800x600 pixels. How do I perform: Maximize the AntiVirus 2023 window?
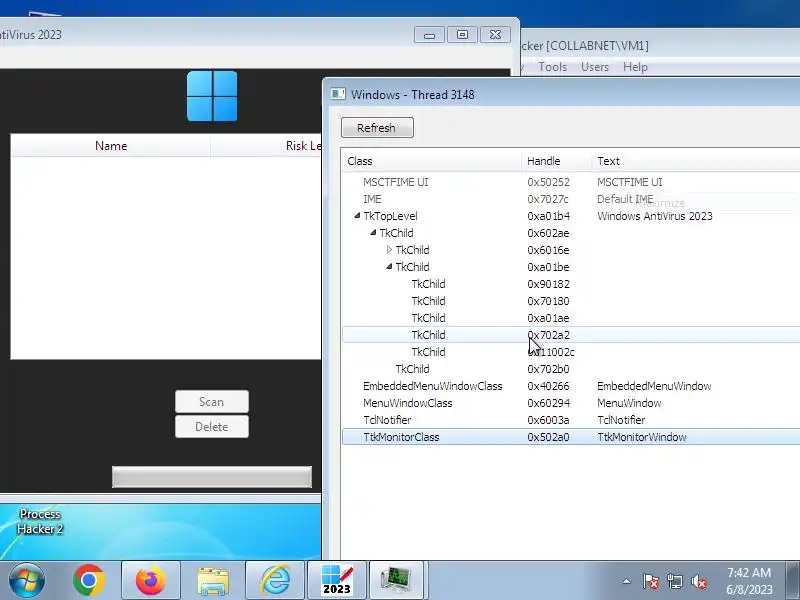click(462, 35)
